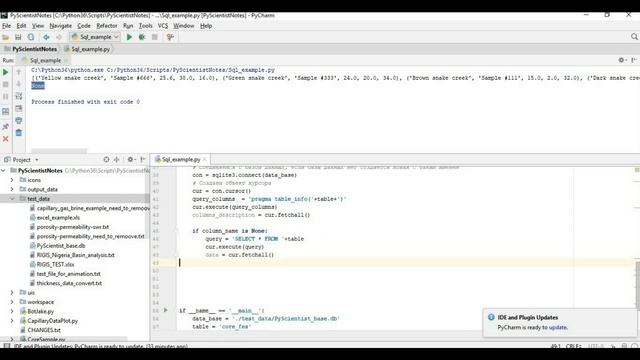Open Sql_example run configuration dropdown
Screen dimensions: 640x360
click(x=95, y=37)
